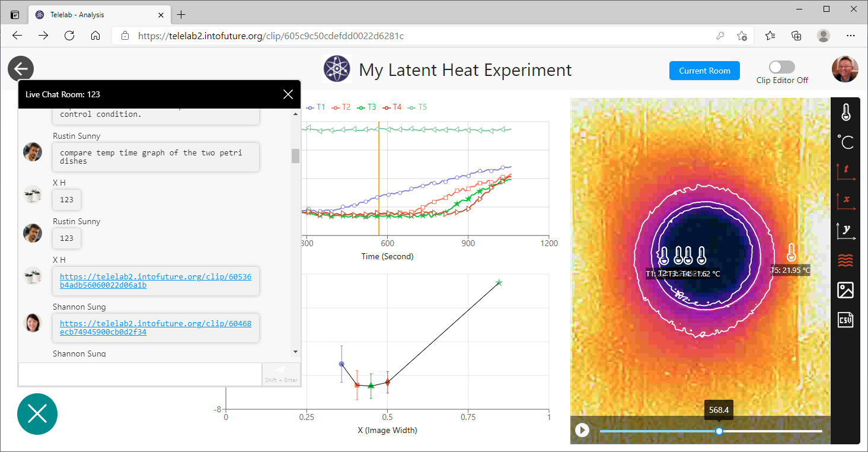Open the clip link posted by X H
The height and width of the screenshot is (452, 868).
[x=155, y=281]
